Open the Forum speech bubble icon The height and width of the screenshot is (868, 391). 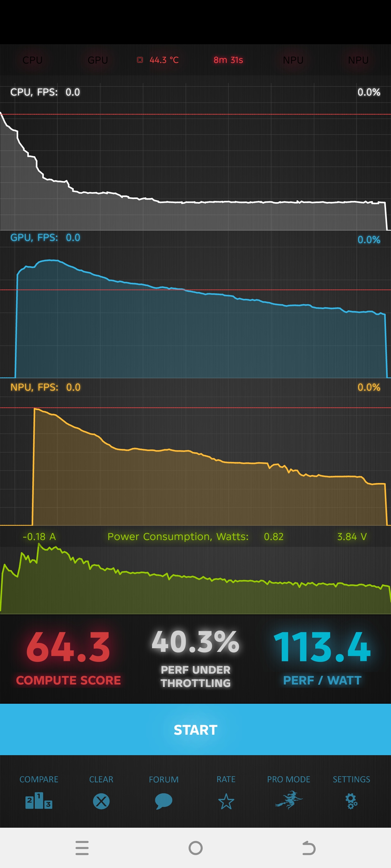coord(164,801)
